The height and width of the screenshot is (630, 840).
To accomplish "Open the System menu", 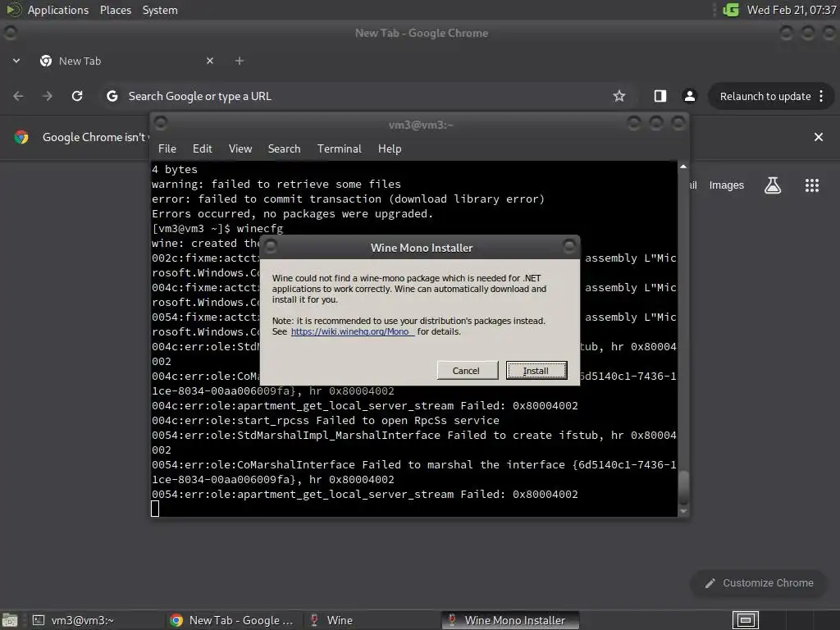I will [x=160, y=10].
